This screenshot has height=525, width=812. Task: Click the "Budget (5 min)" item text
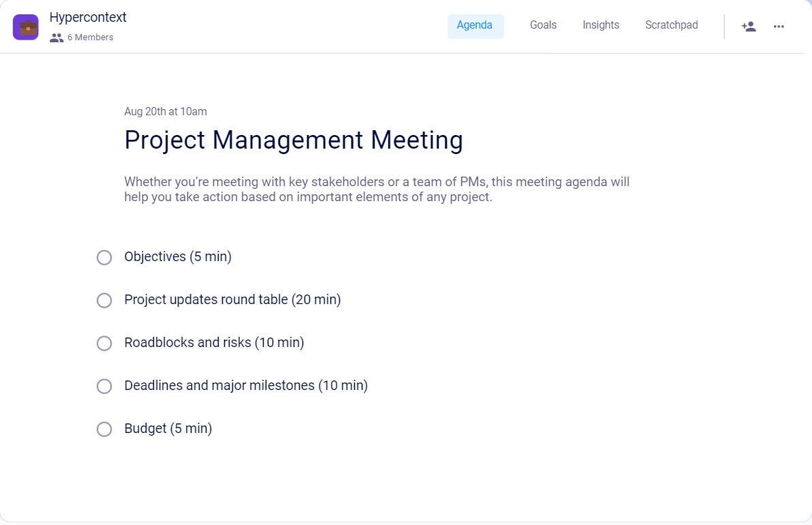tap(168, 429)
